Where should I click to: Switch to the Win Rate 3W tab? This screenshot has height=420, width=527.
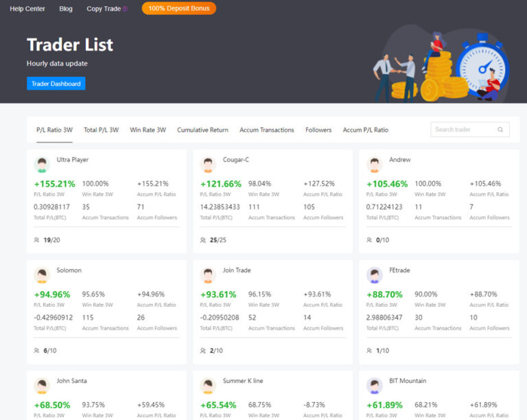coord(148,130)
